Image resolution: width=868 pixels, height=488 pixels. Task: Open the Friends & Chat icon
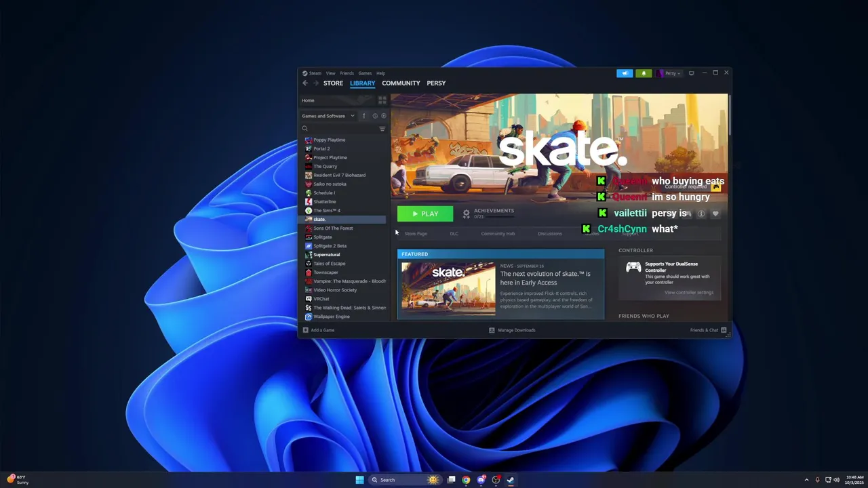[724, 330]
